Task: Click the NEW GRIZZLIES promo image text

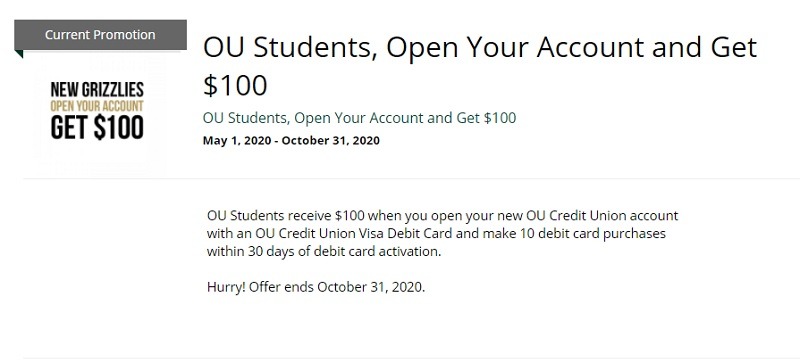Action: click(x=97, y=90)
